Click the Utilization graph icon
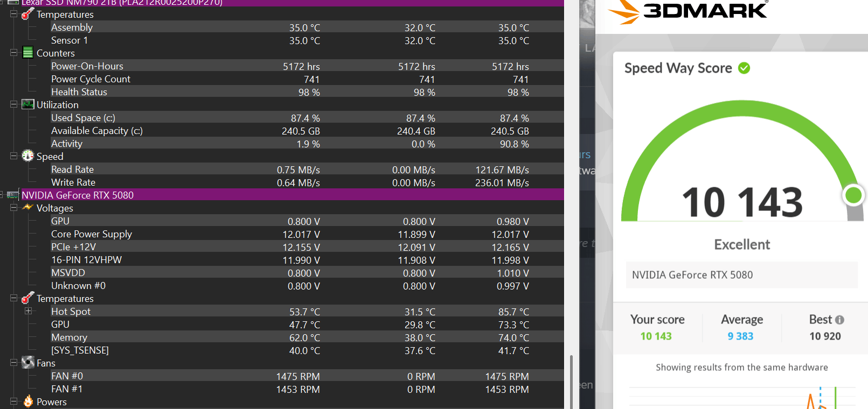868x409 pixels. (28, 104)
